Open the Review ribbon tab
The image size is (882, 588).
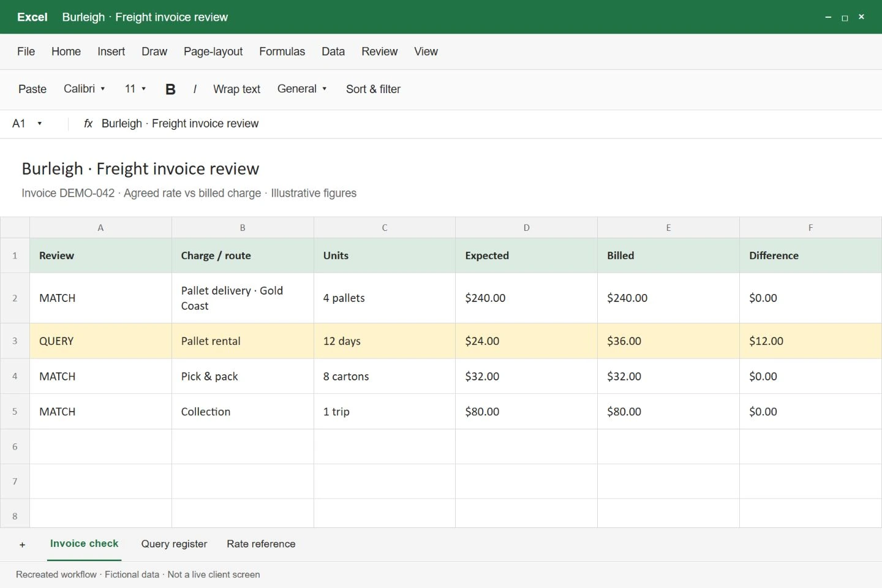(379, 51)
